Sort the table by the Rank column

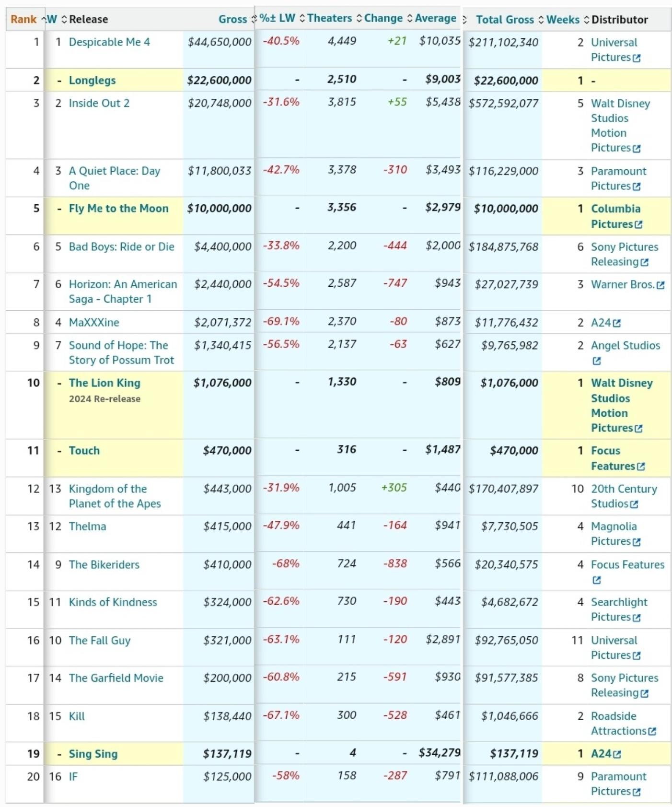[23, 19]
